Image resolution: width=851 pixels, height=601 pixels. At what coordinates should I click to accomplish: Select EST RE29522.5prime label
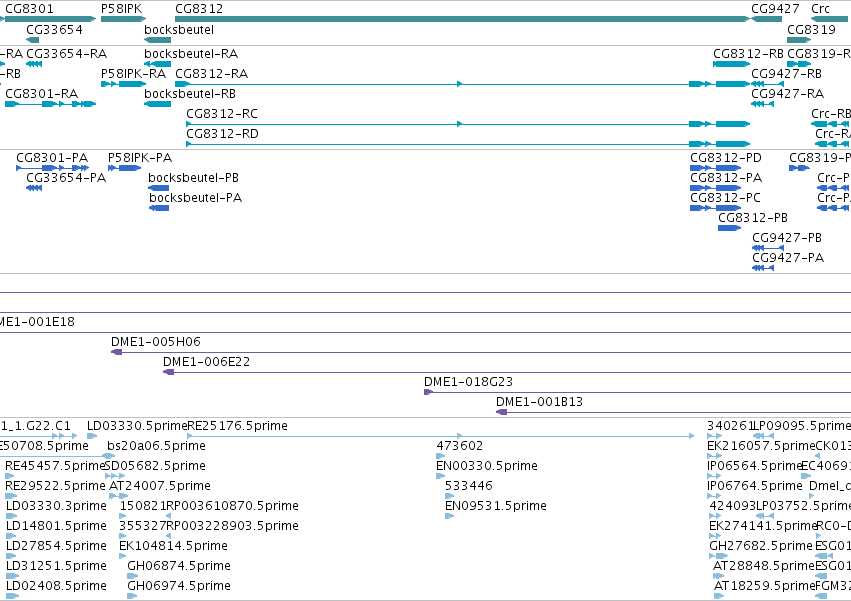[55, 486]
